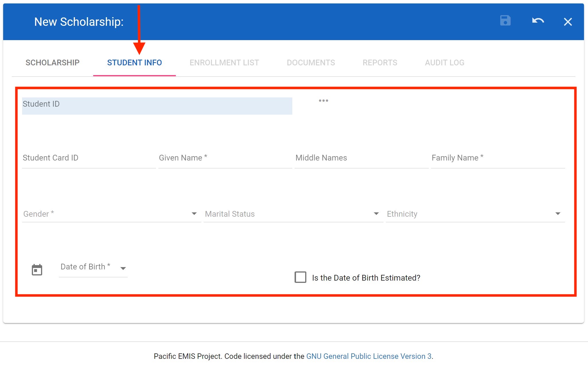Click the undo arrow icon

(x=538, y=21)
